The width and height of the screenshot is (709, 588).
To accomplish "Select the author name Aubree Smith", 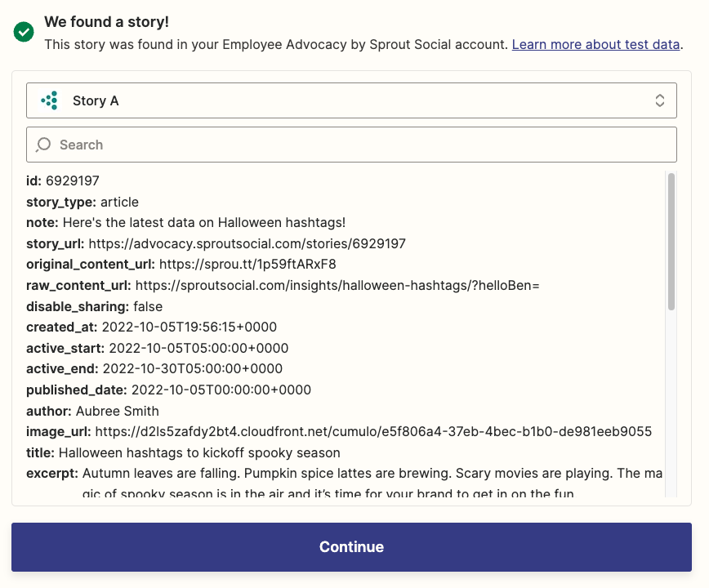I will coord(118,411).
